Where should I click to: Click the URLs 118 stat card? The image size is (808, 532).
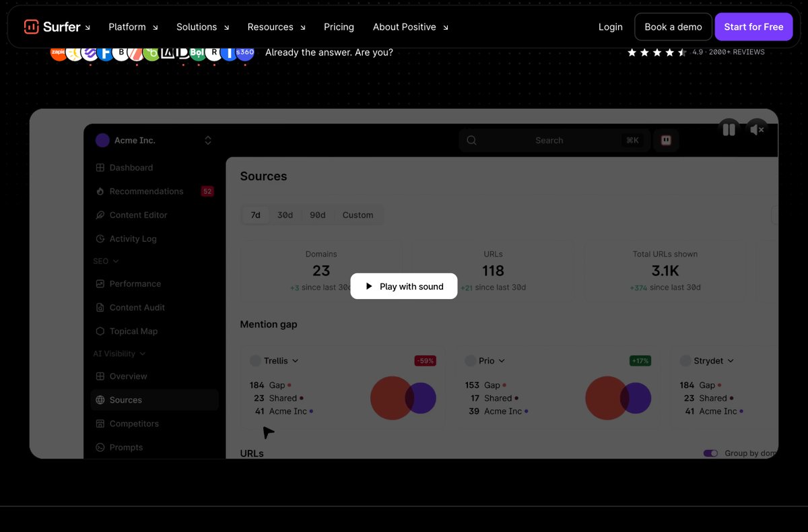point(493,271)
